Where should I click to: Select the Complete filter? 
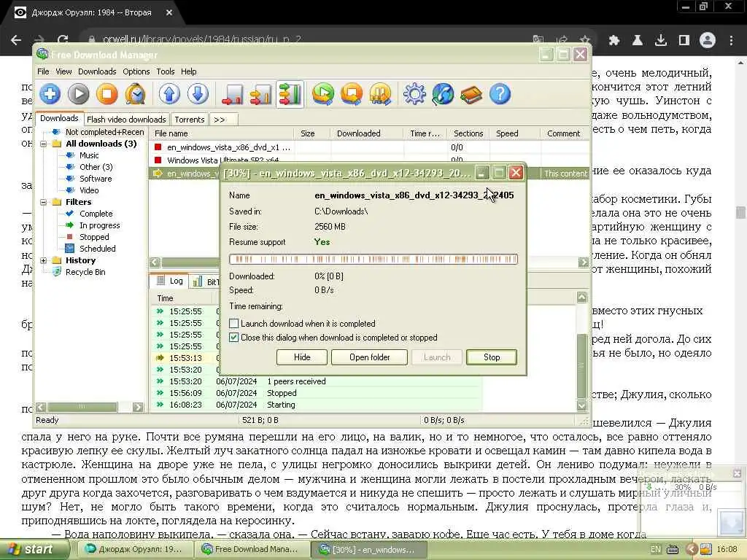click(x=96, y=214)
